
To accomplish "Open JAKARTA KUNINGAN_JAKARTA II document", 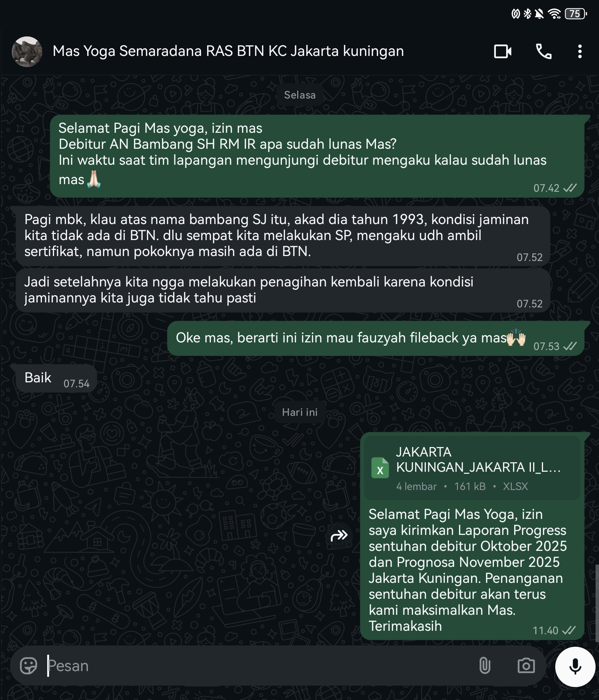I will [x=472, y=468].
